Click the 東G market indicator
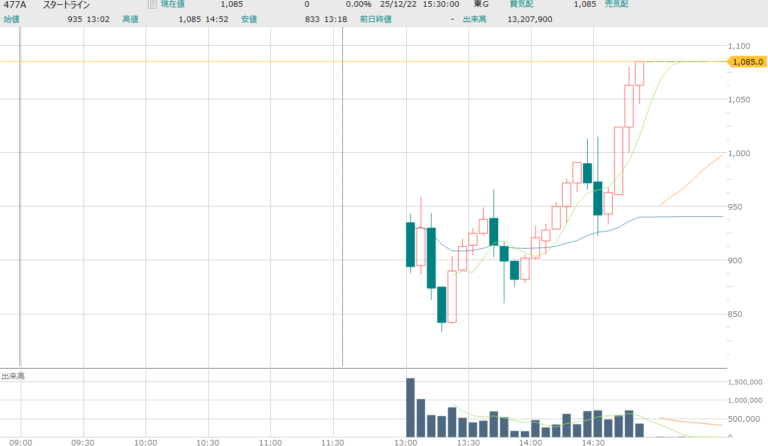 480,5
